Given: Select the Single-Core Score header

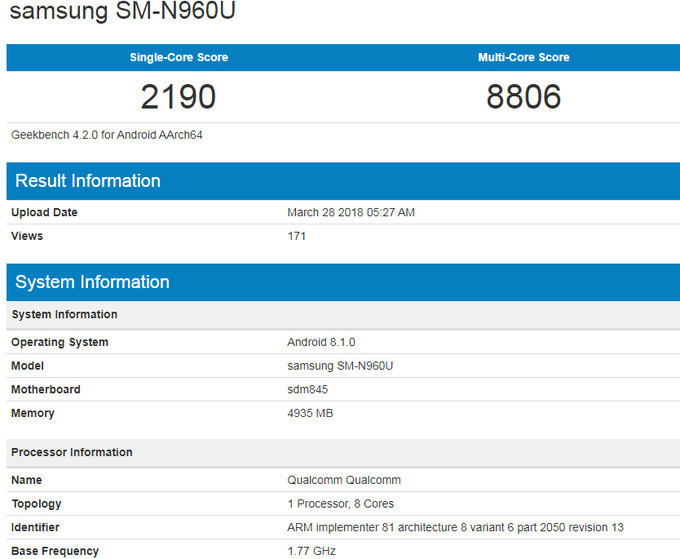Looking at the screenshot, I should click(178, 57).
